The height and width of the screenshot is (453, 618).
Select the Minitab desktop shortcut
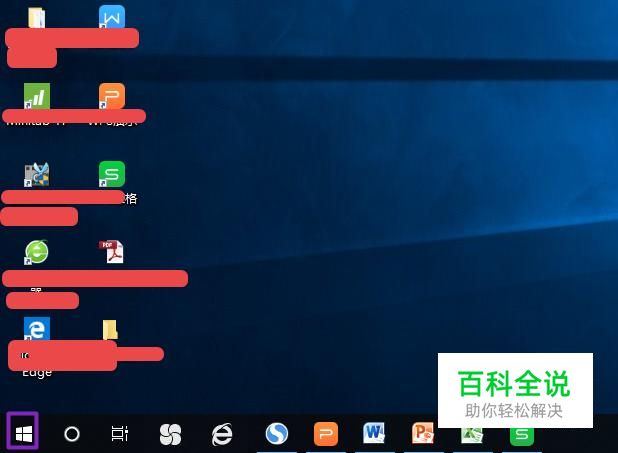[37, 96]
